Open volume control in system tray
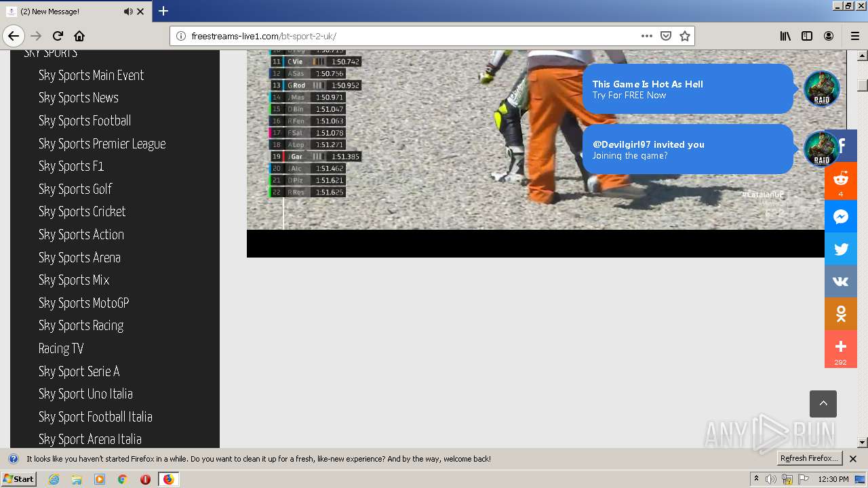The height and width of the screenshot is (488, 868). click(x=771, y=479)
